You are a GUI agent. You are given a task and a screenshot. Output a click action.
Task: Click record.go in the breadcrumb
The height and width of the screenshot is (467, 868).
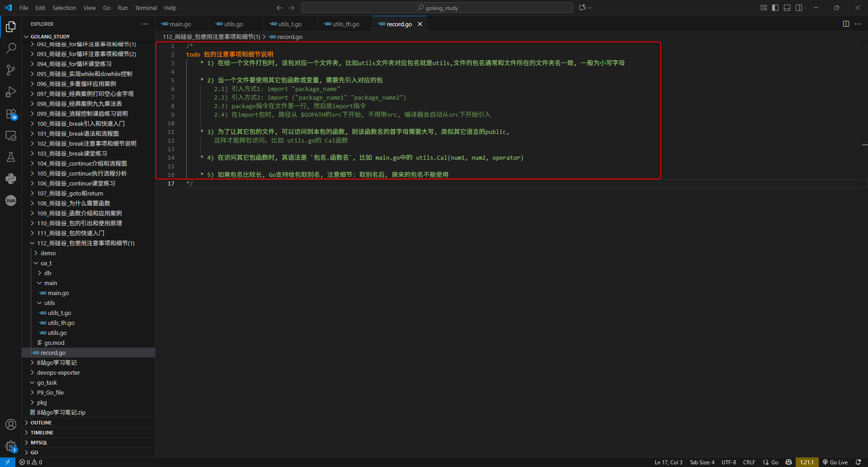click(286, 37)
